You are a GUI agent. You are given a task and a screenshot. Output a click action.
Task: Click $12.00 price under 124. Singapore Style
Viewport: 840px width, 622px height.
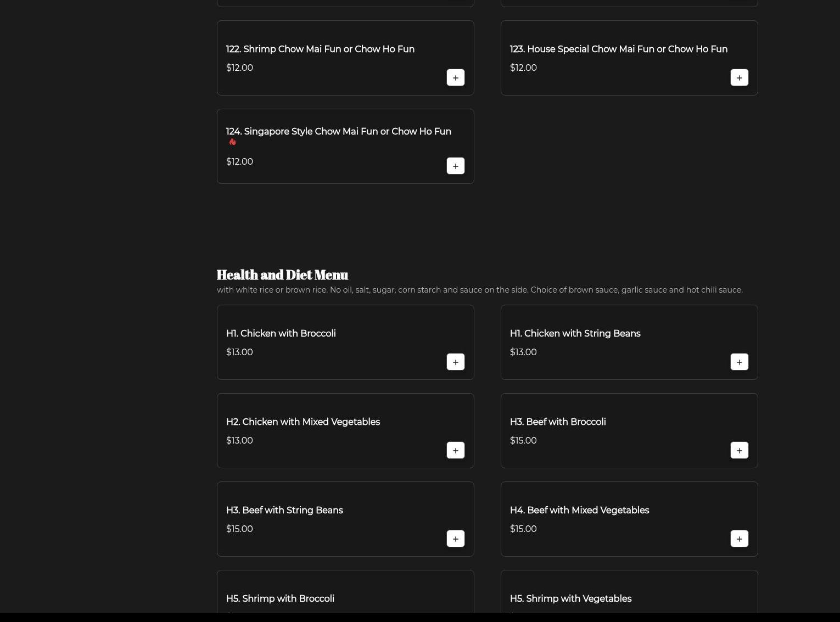[239, 161]
